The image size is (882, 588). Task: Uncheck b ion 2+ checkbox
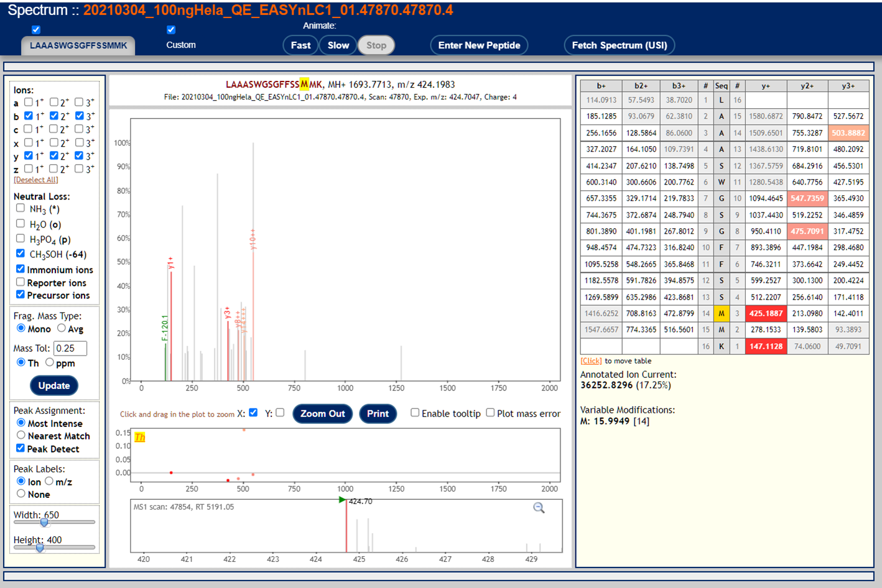coord(53,116)
